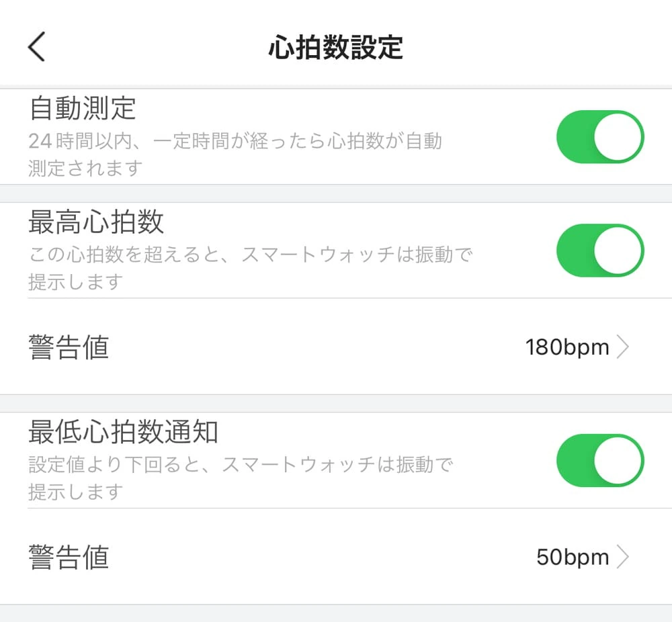
Task: Tap the 最低心拍数通知 label
Action: click(x=123, y=432)
